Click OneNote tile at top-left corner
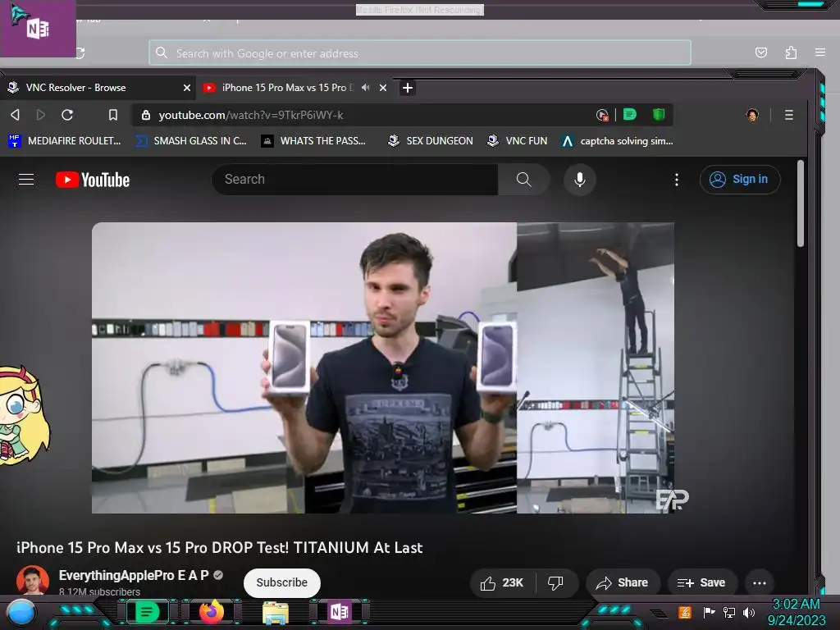Image resolution: width=840 pixels, height=630 pixels. pos(38,29)
